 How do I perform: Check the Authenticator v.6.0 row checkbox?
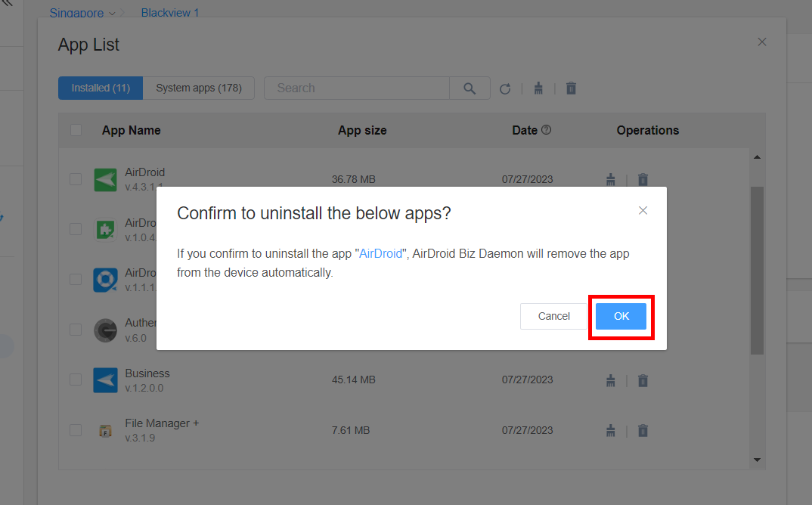tap(76, 330)
